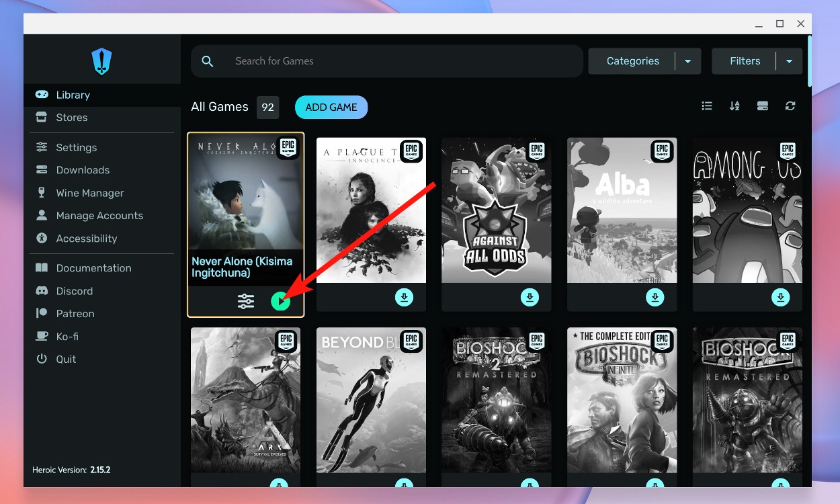This screenshot has width=840, height=504.
Task: Open the Filters dropdown arrow
Action: (790, 60)
